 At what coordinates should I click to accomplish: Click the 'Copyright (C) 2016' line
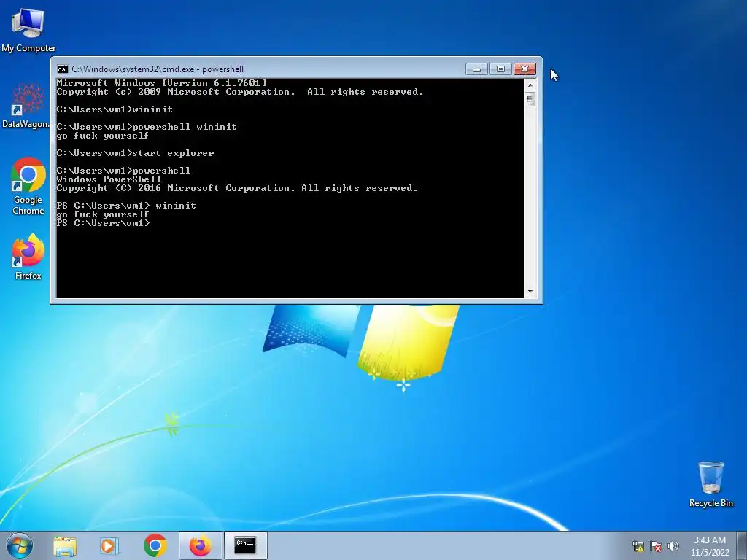click(237, 188)
